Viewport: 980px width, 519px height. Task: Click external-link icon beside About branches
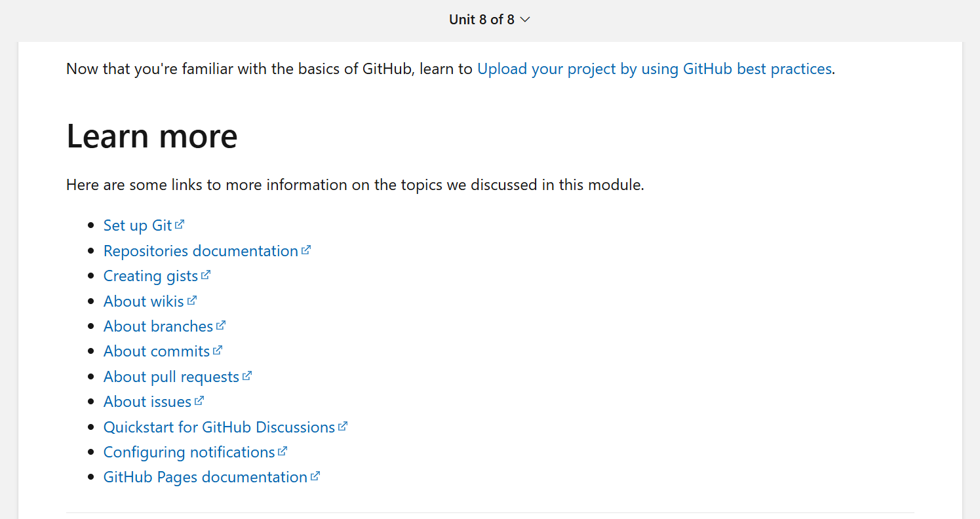click(x=221, y=325)
